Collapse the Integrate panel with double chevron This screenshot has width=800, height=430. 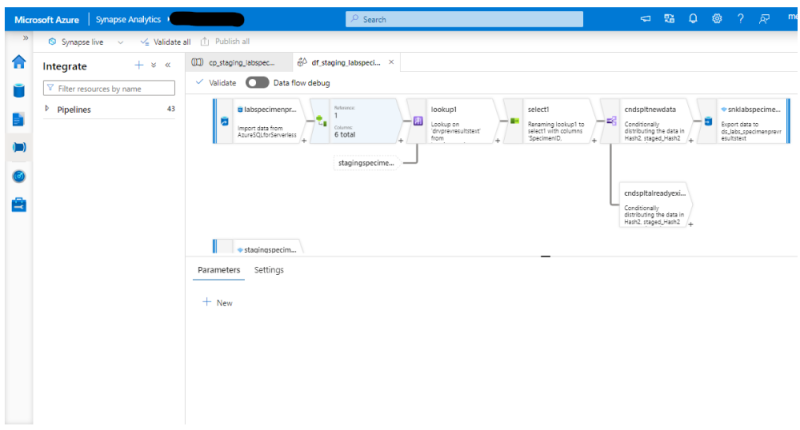(168, 65)
